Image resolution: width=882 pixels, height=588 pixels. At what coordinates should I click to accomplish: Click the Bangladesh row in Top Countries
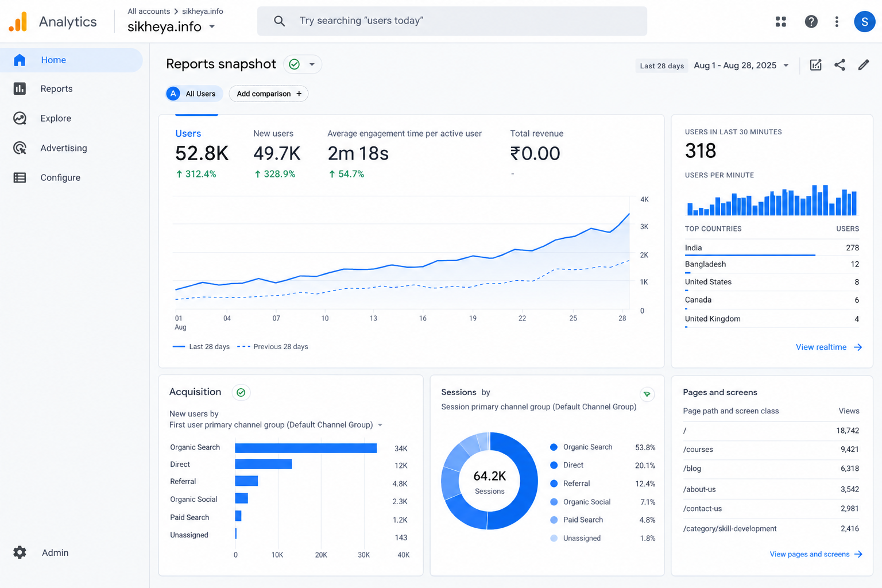(772, 265)
